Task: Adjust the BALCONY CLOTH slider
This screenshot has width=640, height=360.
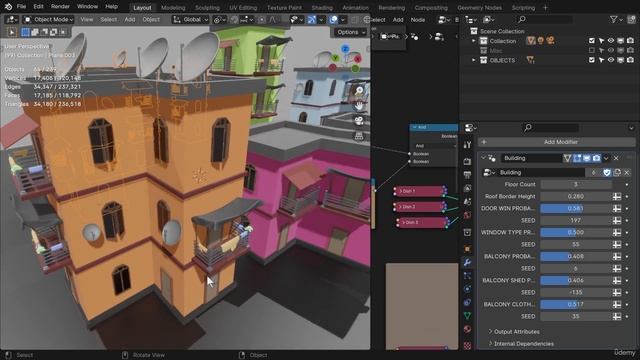Action: (x=576, y=304)
